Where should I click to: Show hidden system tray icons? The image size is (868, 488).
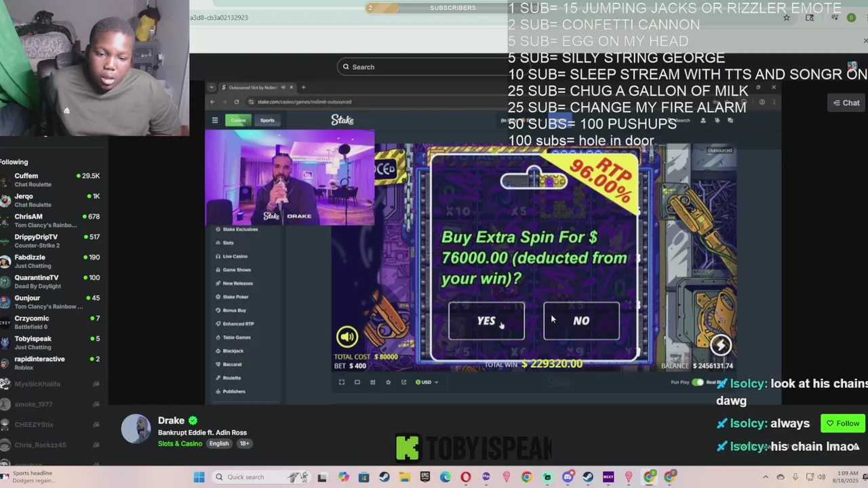click(x=766, y=477)
